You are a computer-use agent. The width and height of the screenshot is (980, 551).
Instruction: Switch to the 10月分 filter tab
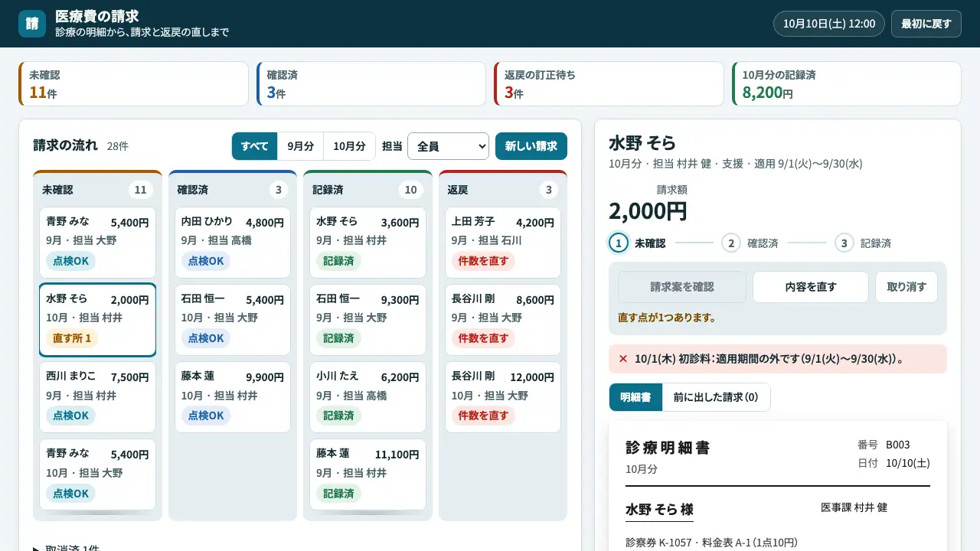pos(350,146)
